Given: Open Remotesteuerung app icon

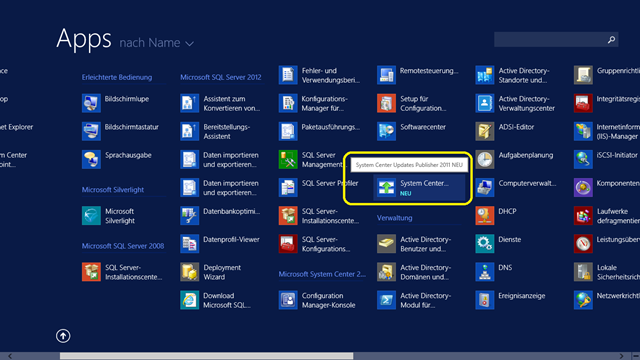Looking at the screenshot, I should tap(386, 75).
